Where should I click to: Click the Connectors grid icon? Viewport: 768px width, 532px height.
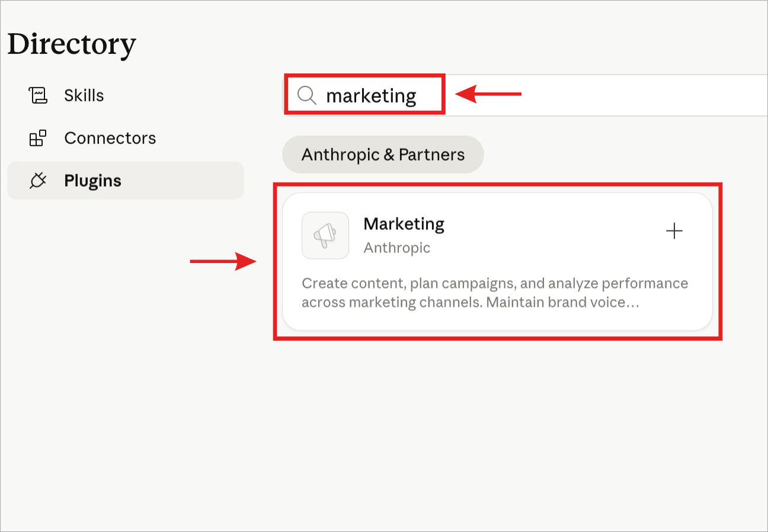(x=37, y=139)
